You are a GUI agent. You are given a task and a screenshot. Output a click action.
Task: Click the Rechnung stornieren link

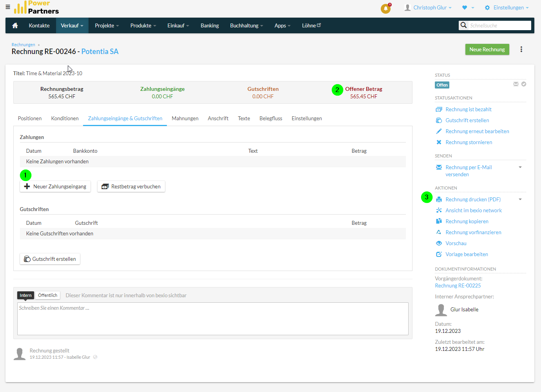(469, 142)
